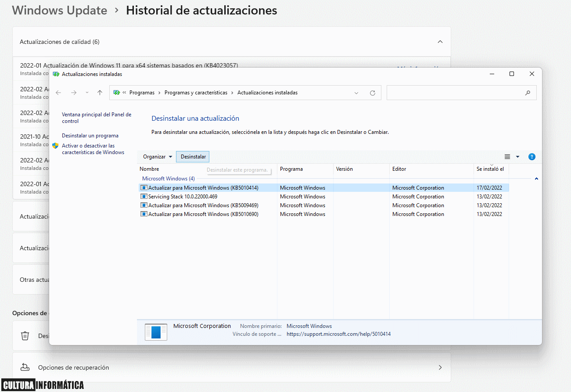
Task: Open the Organizar dropdown menu
Action: (x=158, y=157)
